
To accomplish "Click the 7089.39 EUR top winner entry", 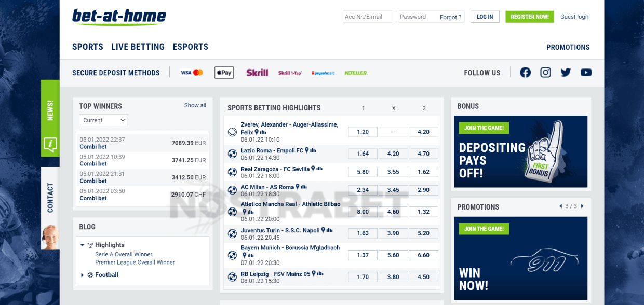I will click(143, 143).
